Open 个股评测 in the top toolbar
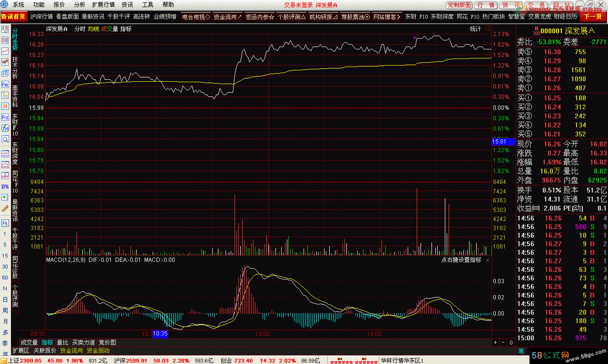This screenshot has width=608, height=364. (292, 17)
